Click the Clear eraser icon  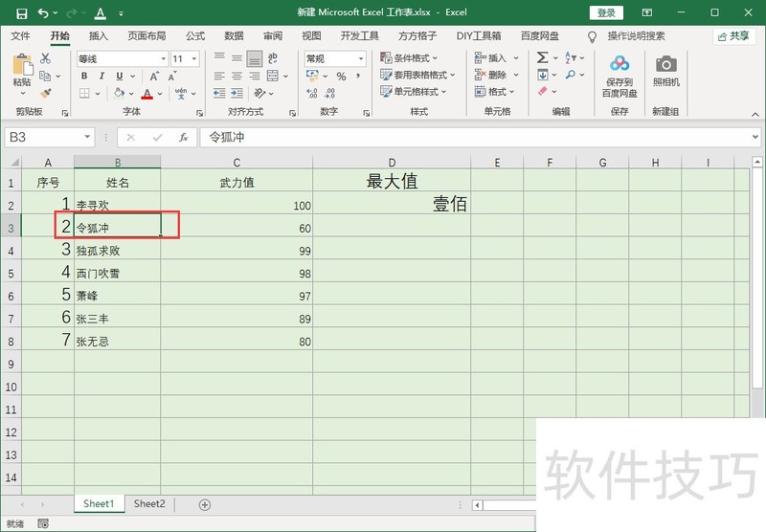pyautogui.click(x=542, y=91)
